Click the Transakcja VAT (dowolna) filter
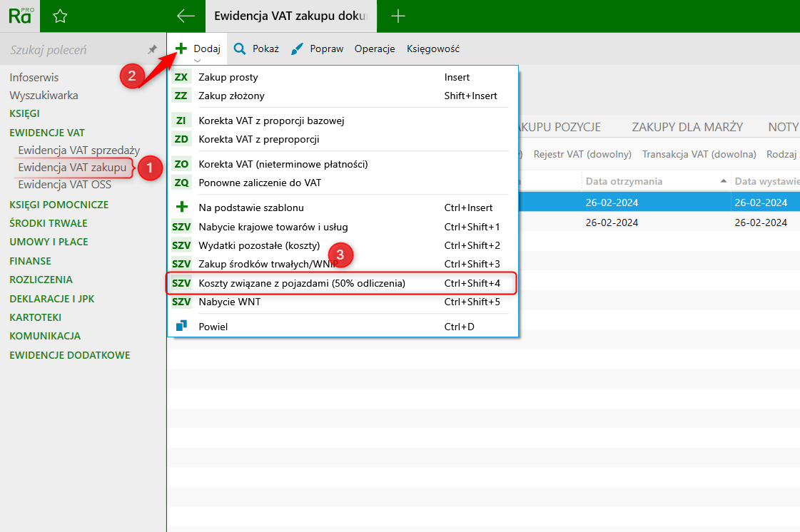The width and height of the screenshot is (800, 532). tap(699, 154)
